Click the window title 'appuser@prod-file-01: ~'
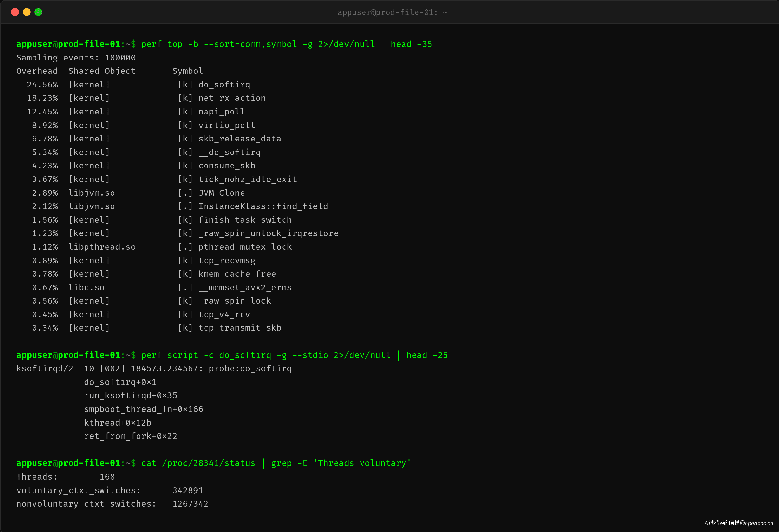The image size is (779, 532). coord(392,12)
